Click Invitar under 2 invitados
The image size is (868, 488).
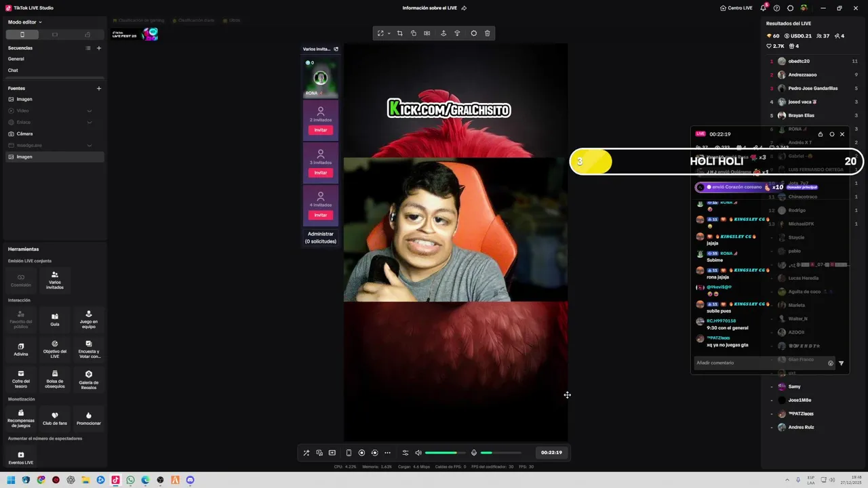[321, 130]
